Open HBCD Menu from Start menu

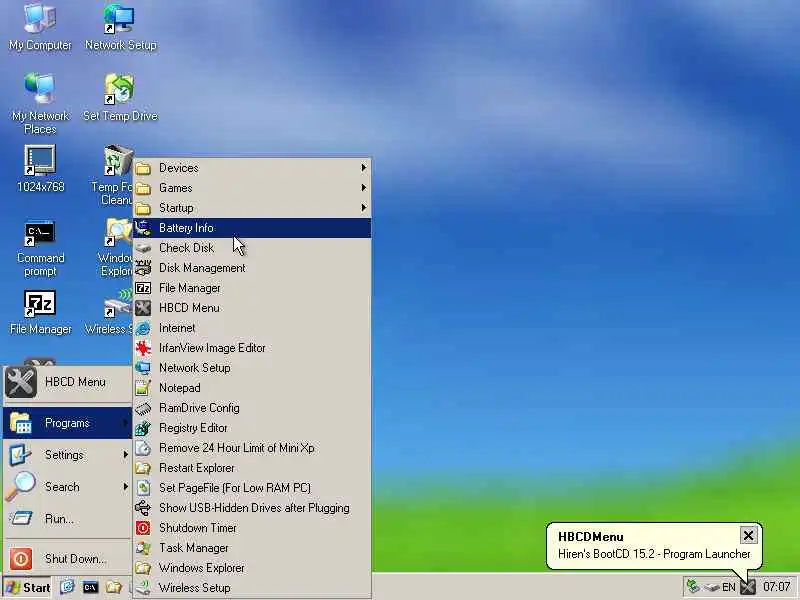click(x=67, y=382)
